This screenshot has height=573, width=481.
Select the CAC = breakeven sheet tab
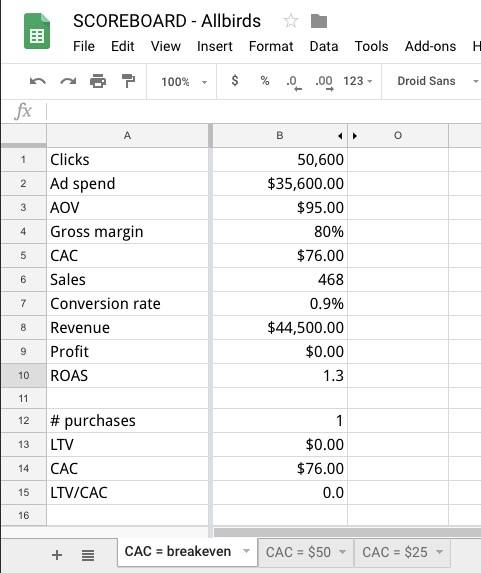tap(178, 551)
